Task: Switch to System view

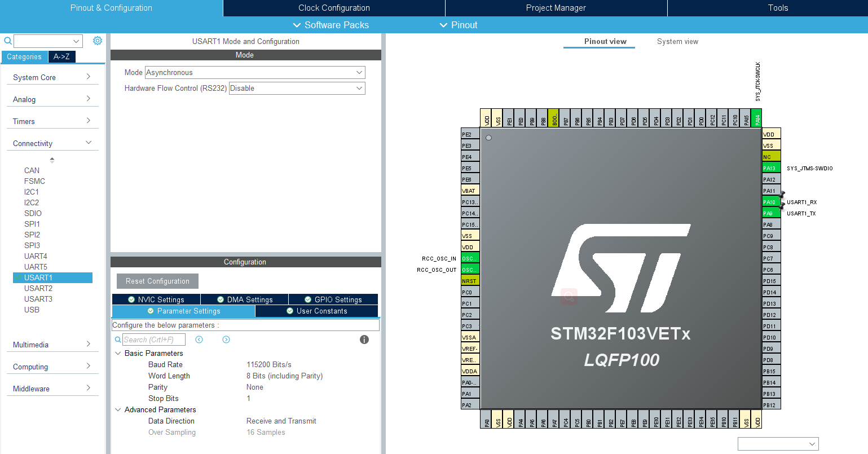Action: pyautogui.click(x=677, y=41)
